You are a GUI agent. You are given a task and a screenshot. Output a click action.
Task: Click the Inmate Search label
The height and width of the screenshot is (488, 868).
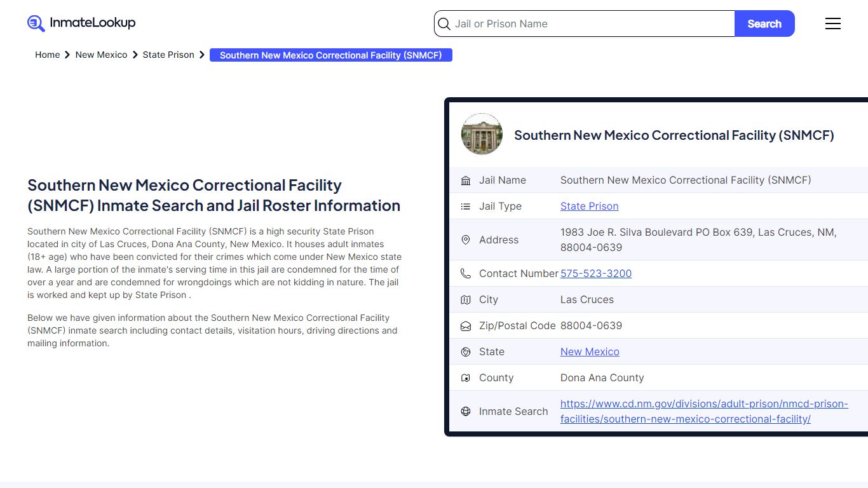(x=513, y=411)
